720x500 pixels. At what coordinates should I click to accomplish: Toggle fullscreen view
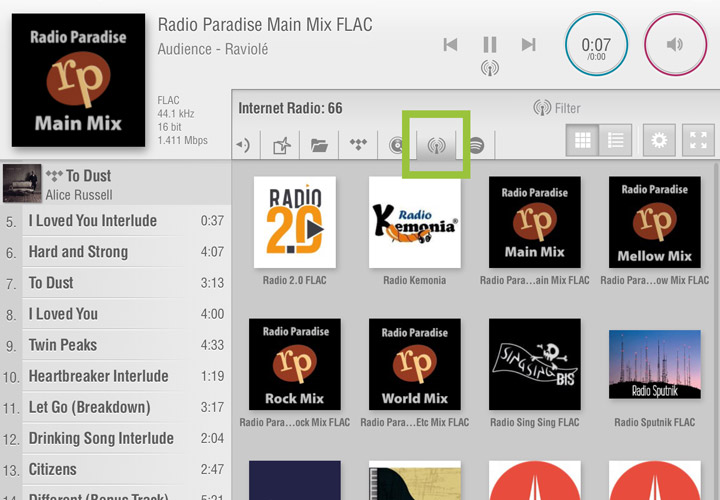[x=697, y=141]
